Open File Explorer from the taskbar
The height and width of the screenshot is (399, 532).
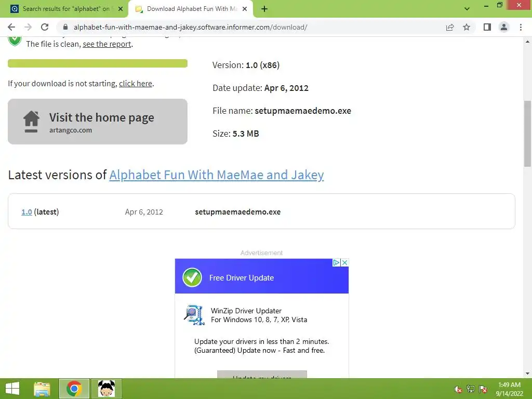tap(42, 389)
